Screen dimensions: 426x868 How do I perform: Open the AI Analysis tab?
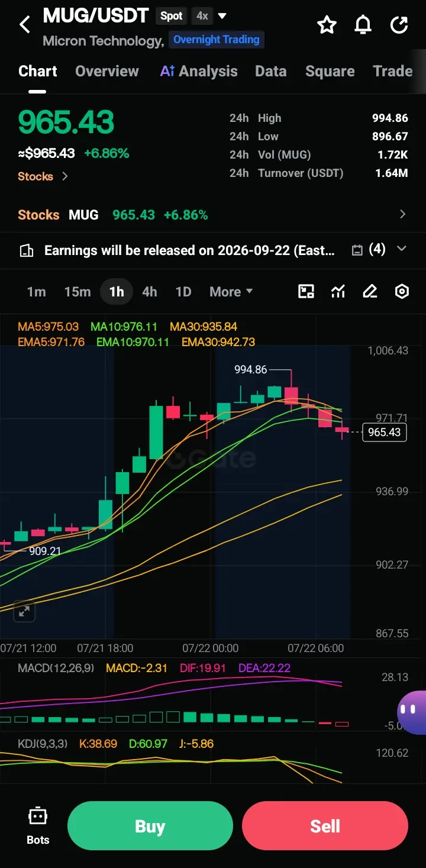tap(199, 71)
